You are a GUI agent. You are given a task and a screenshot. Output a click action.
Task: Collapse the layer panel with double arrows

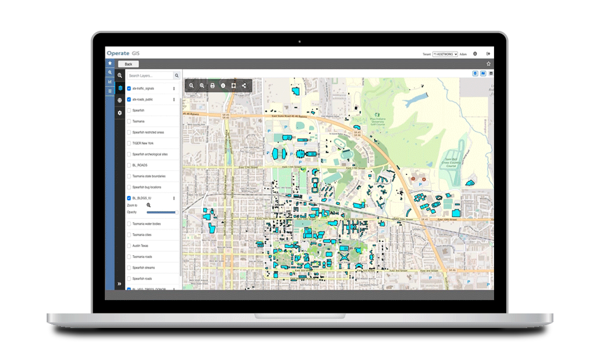pyautogui.click(x=120, y=283)
